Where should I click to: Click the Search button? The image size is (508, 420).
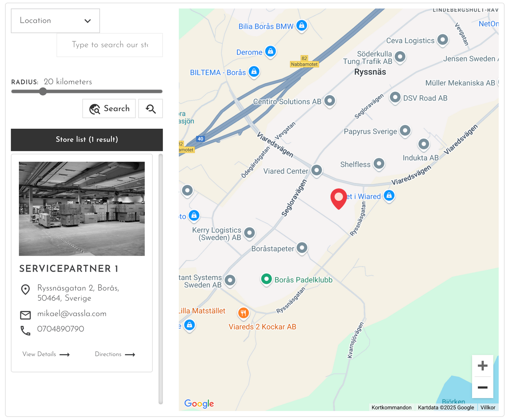pos(109,109)
